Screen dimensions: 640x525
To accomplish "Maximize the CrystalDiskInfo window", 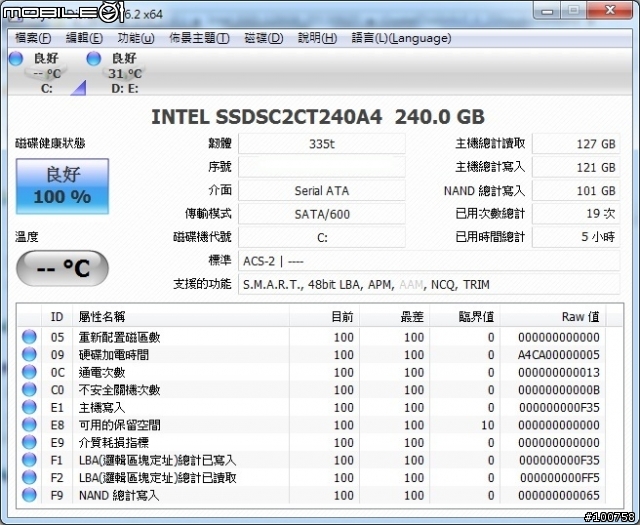I will pos(573,11).
